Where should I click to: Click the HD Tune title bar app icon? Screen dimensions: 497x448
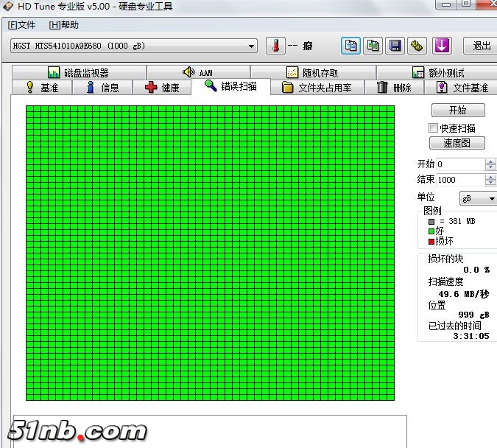coord(7,6)
